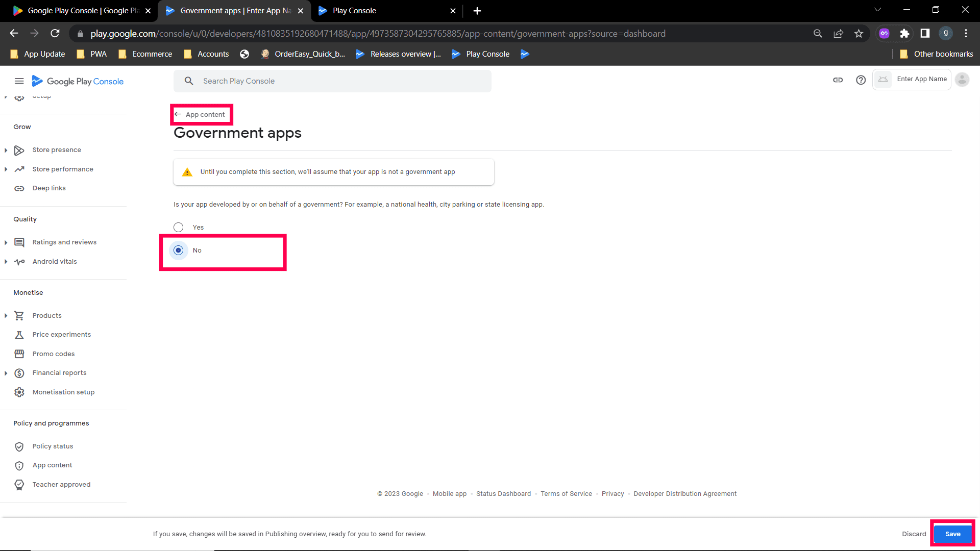Click the Deep links sidebar icon
980x551 pixels.
[19, 188]
